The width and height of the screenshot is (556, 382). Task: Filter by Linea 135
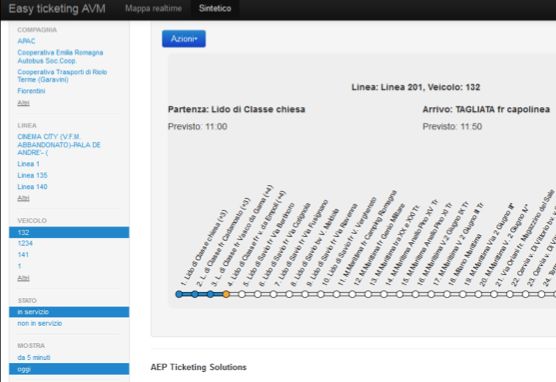point(32,175)
